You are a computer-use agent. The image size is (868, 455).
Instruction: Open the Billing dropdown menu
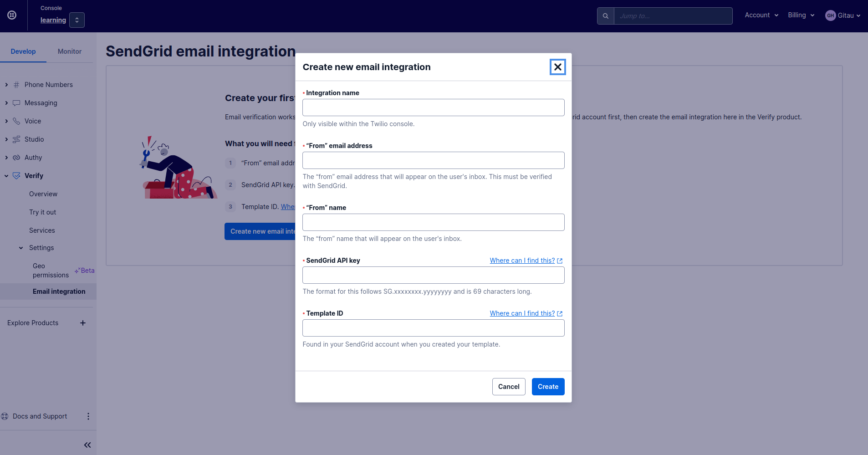coord(801,15)
